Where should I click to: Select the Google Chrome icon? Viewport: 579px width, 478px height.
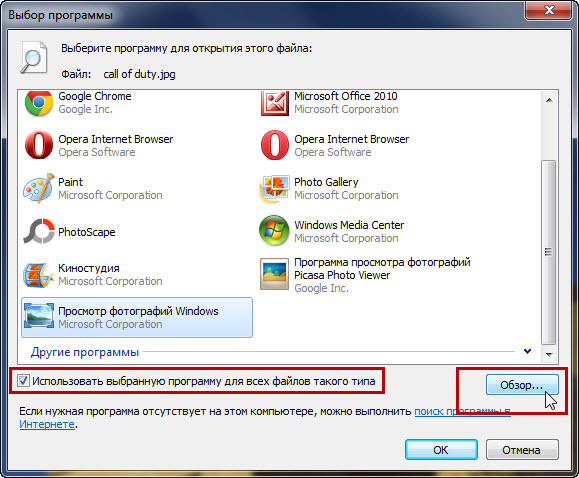39,103
